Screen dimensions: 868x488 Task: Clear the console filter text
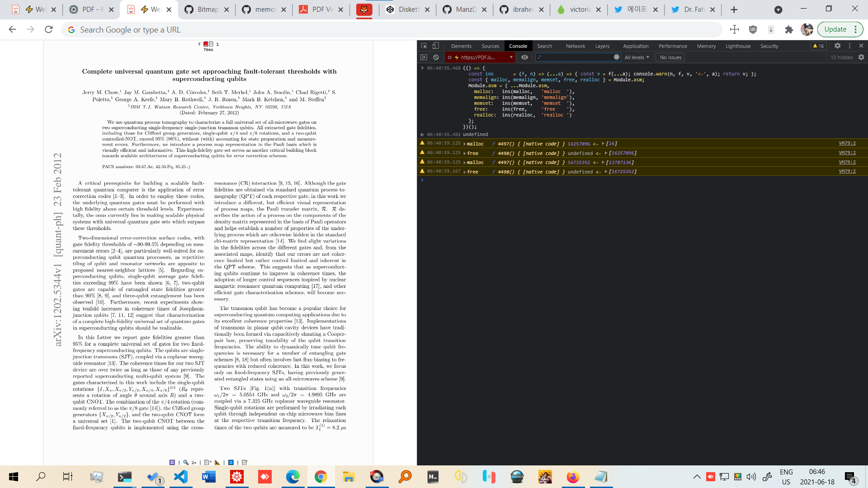click(x=617, y=57)
